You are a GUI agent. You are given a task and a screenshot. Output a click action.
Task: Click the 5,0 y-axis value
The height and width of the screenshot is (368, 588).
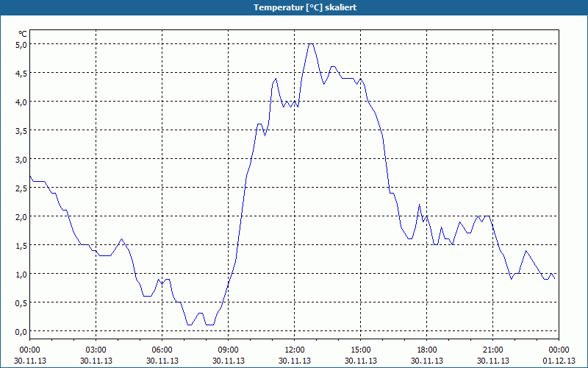click(21, 44)
